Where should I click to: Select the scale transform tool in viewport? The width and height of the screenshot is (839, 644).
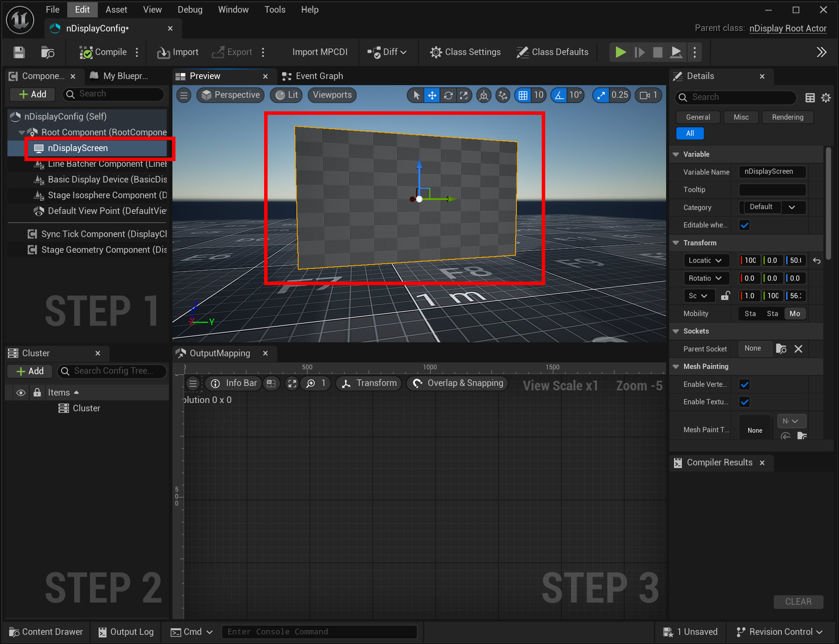click(464, 95)
